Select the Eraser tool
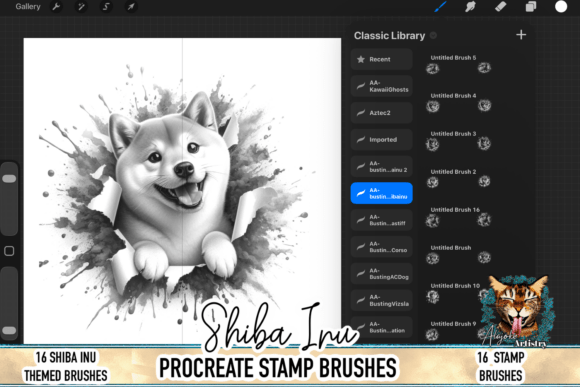Image resolution: width=580 pixels, height=387 pixels. (500, 7)
